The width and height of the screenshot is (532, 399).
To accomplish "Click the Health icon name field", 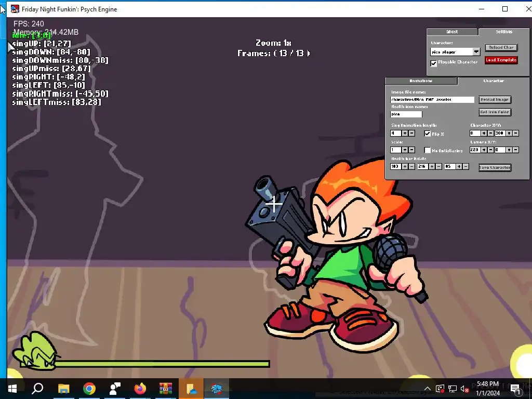I will pos(406,114).
